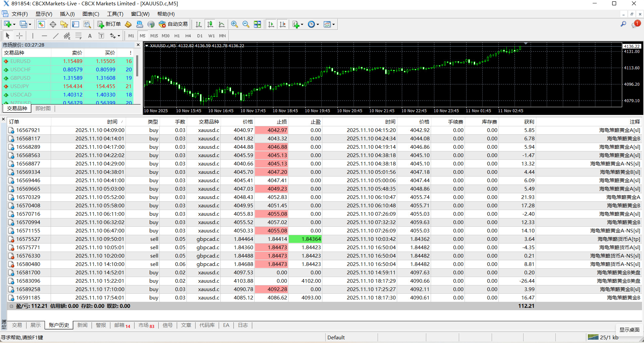Click the zoom out chart icon
This screenshot has height=343, width=644.
coord(246,24)
